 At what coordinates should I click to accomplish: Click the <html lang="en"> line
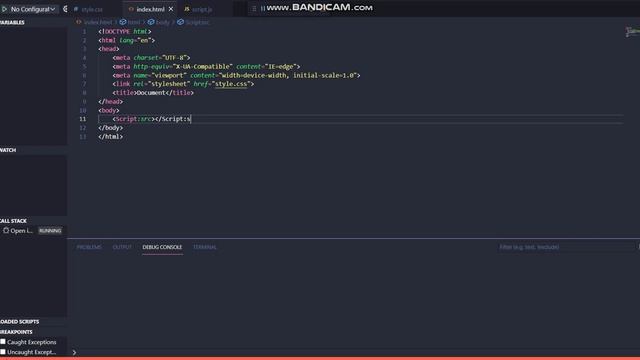click(x=127, y=40)
